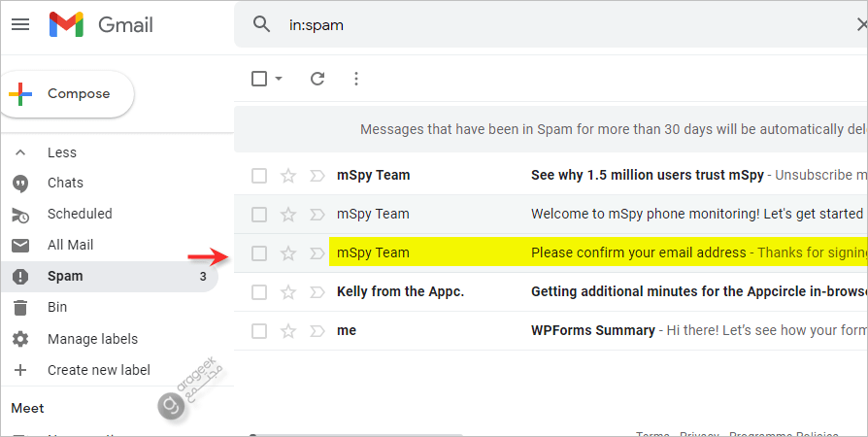Go to All Mail folder

[70, 245]
